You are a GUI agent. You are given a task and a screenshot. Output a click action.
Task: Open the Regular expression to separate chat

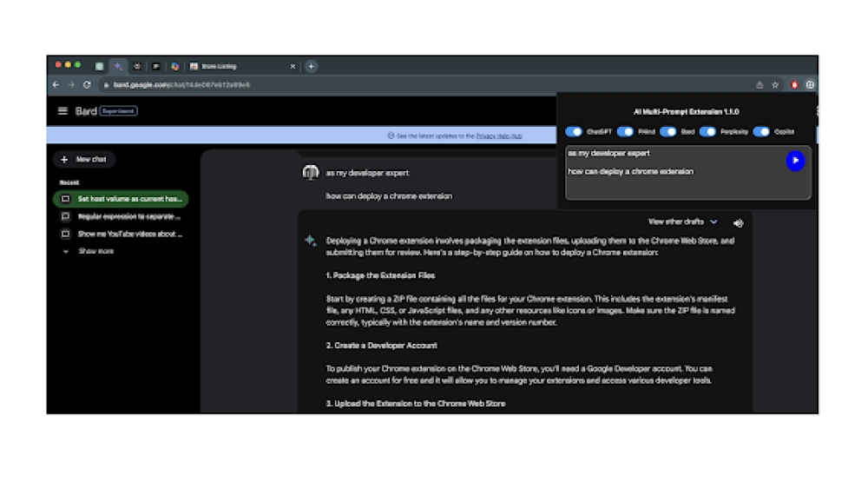[x=121, y=216]
